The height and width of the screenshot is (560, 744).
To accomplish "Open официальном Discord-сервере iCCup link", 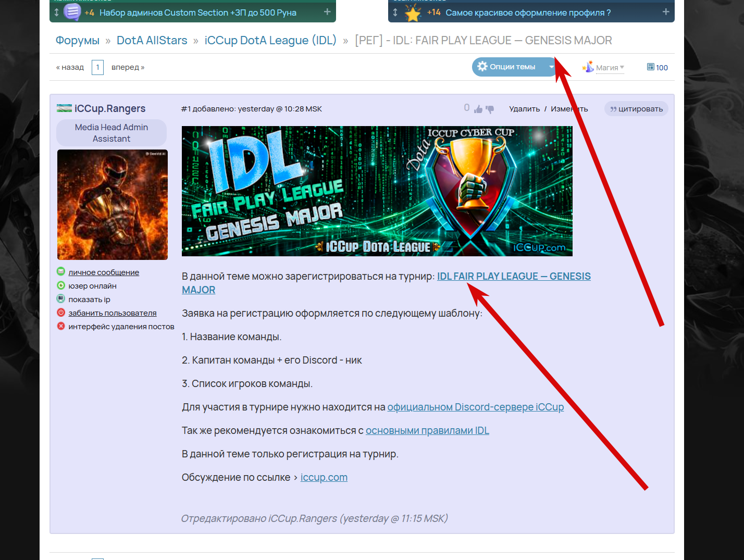I will coord(476,407).
